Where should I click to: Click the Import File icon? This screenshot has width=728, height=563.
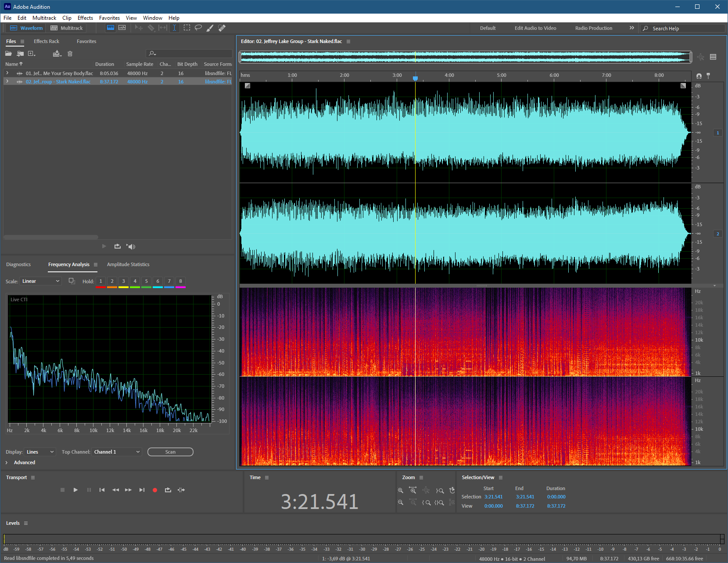point(20,54)
